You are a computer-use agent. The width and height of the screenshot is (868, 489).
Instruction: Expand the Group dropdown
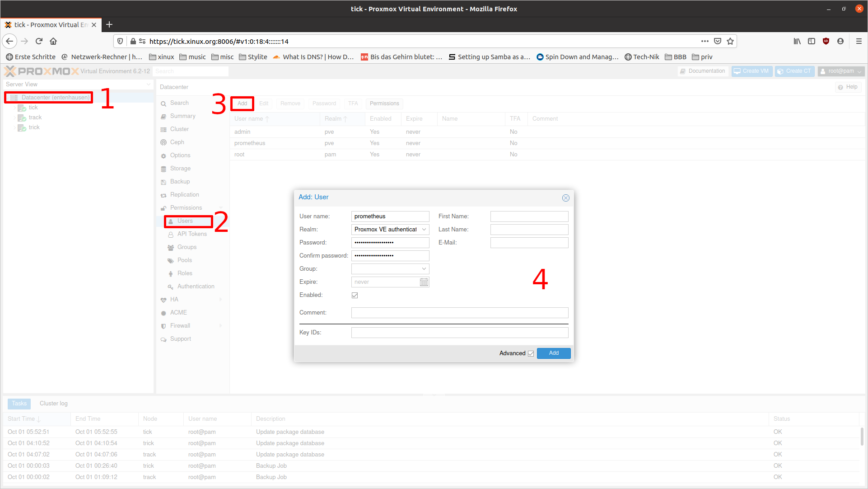(x=424, y=269)
